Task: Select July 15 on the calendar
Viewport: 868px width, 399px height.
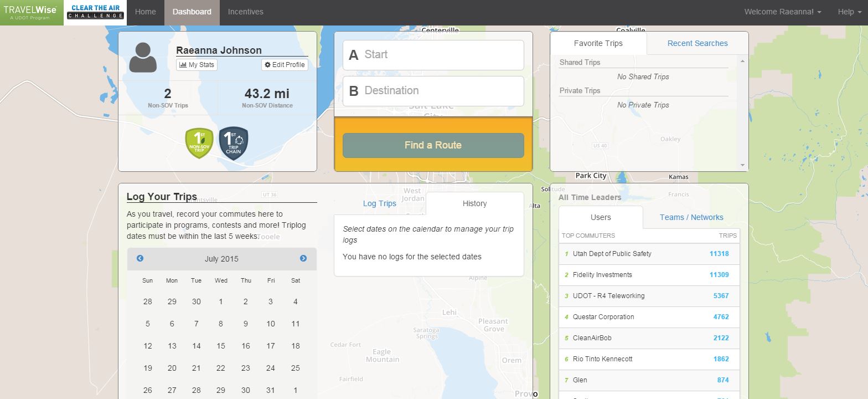Action: (221, 346)
